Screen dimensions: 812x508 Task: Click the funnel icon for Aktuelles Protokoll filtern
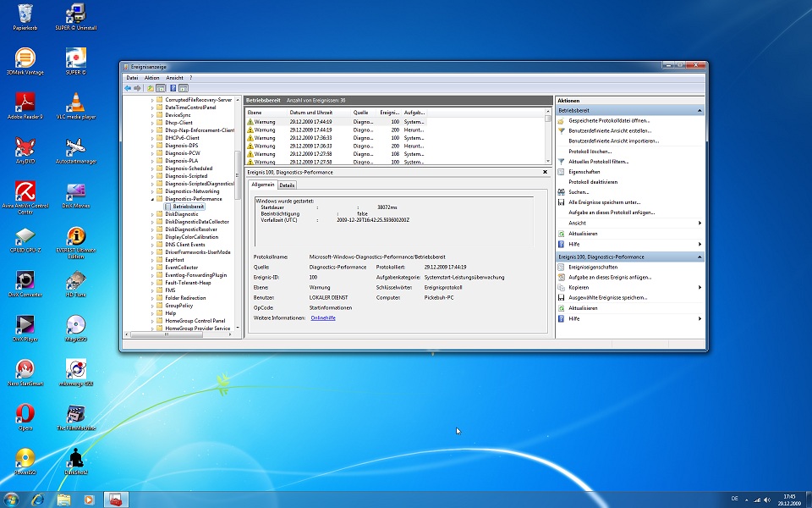[x=561, y=162]
